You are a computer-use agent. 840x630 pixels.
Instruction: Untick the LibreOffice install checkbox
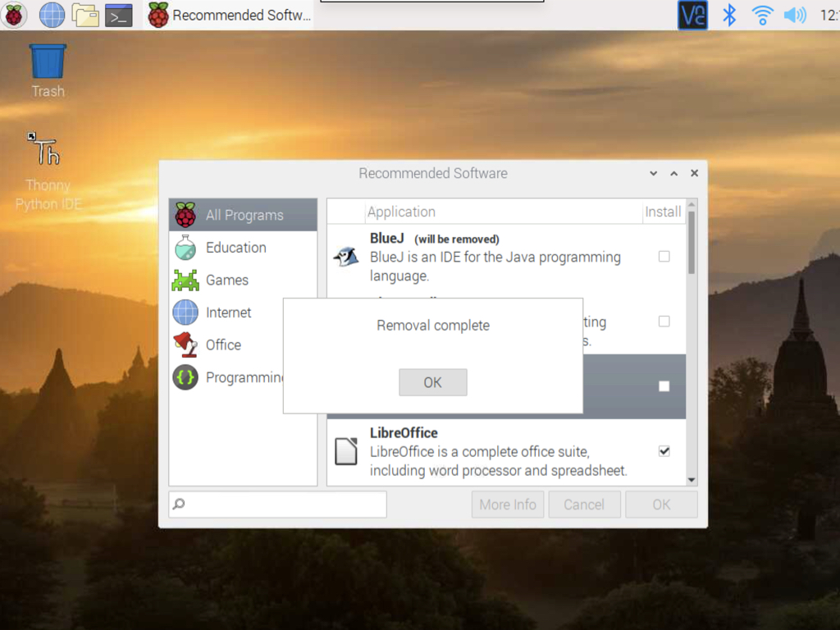click(664, 451)
